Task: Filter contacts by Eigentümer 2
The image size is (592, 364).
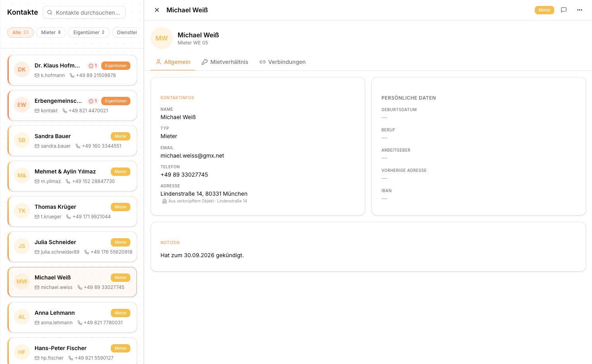Action: 89,33
